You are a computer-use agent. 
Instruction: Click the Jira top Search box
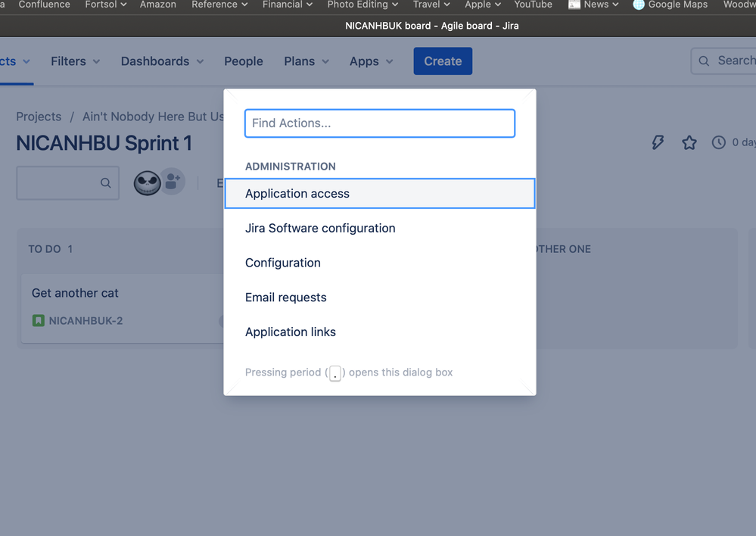coord(723,61)
